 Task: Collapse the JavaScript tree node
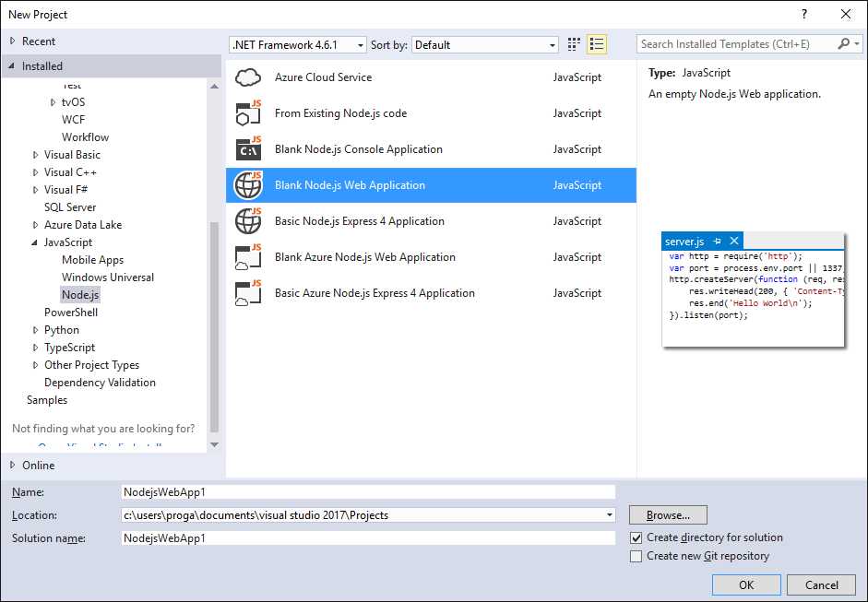35,242
